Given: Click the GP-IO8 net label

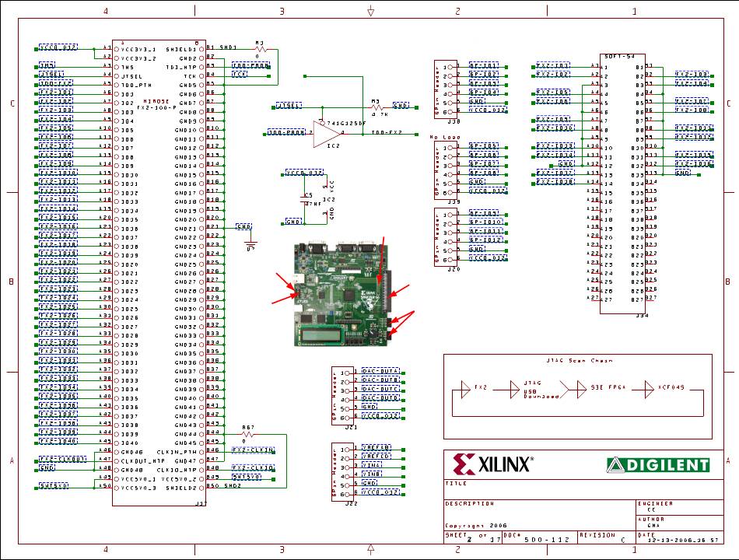Looking at the screenshot, I should 484,173.
